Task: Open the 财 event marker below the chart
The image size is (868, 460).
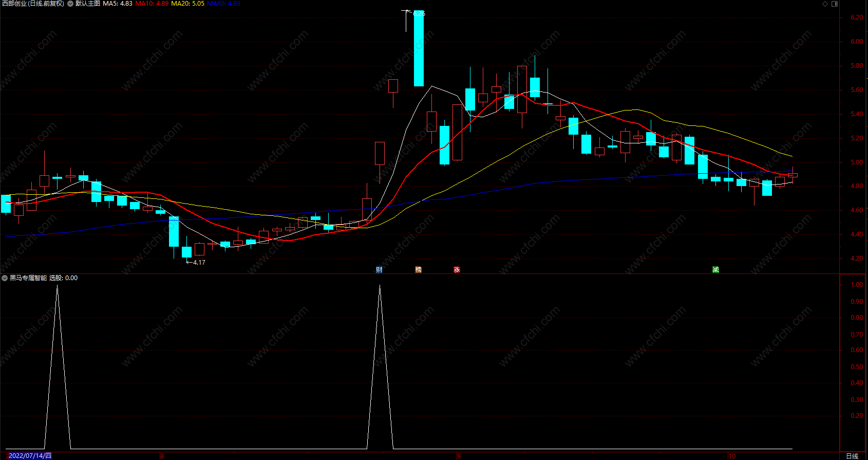Action: tap(379, 269)
